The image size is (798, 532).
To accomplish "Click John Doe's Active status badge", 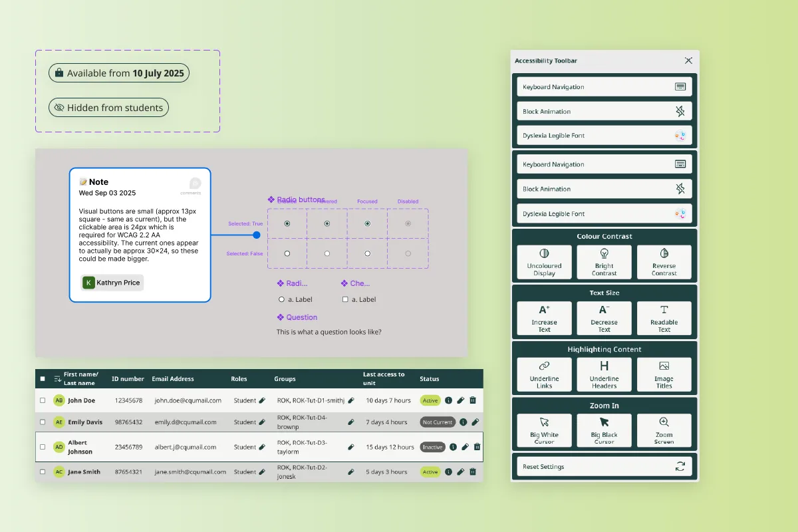I will [430, 400].
